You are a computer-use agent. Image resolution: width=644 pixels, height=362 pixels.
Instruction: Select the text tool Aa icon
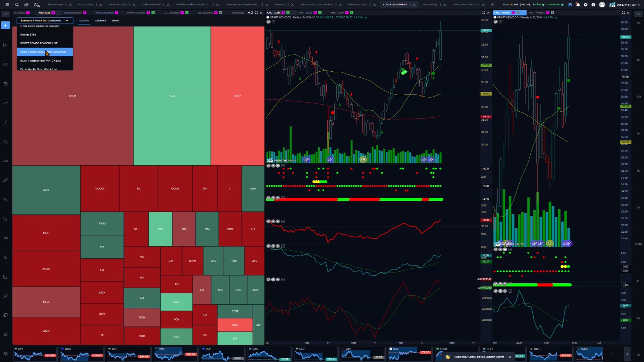tap(6, 161)
